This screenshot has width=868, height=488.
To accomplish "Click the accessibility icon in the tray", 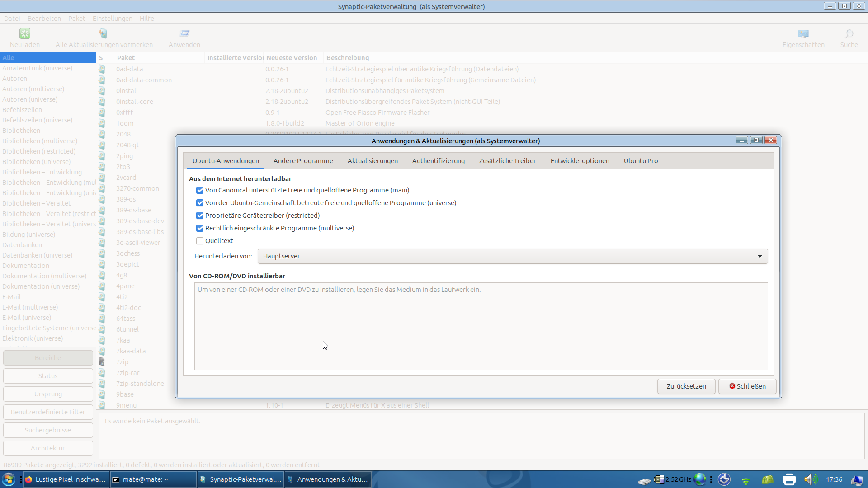I will pos(724,479).
